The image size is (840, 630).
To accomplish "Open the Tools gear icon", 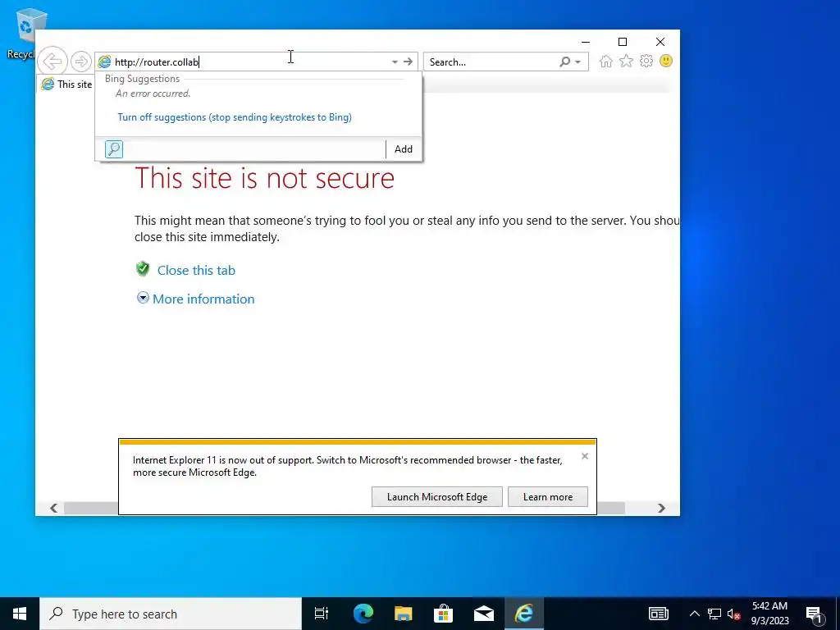I will (646, 61).
